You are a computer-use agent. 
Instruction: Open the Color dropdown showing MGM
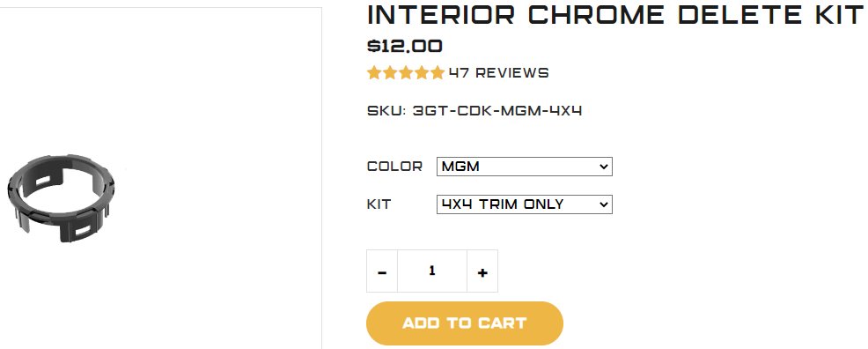tap(524, 167)
